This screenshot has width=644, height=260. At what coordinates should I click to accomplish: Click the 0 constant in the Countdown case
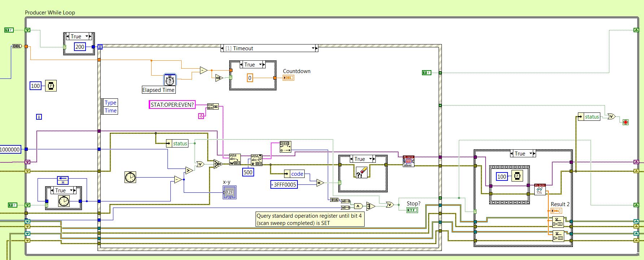coord(250,78)
